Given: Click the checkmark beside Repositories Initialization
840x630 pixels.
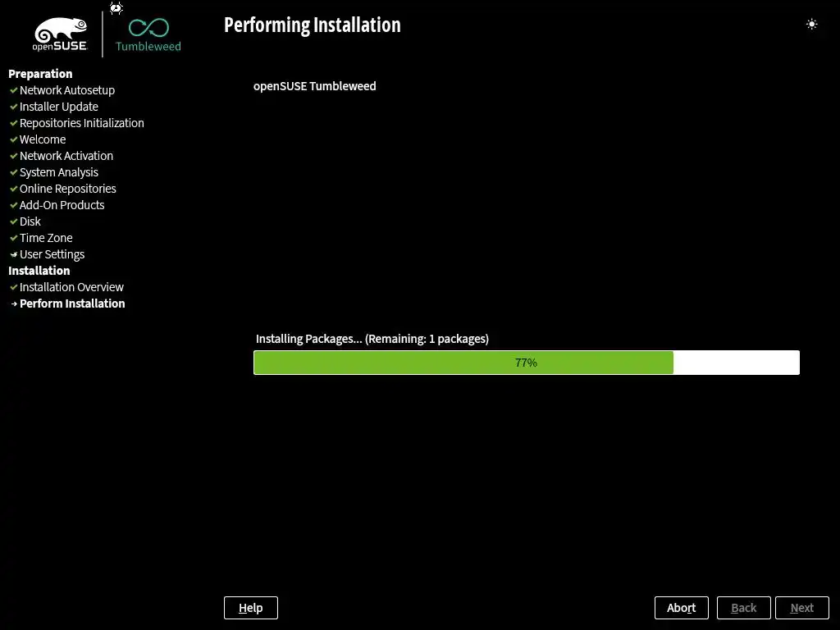Looking at the screenshot, I should tap(13, 123).
